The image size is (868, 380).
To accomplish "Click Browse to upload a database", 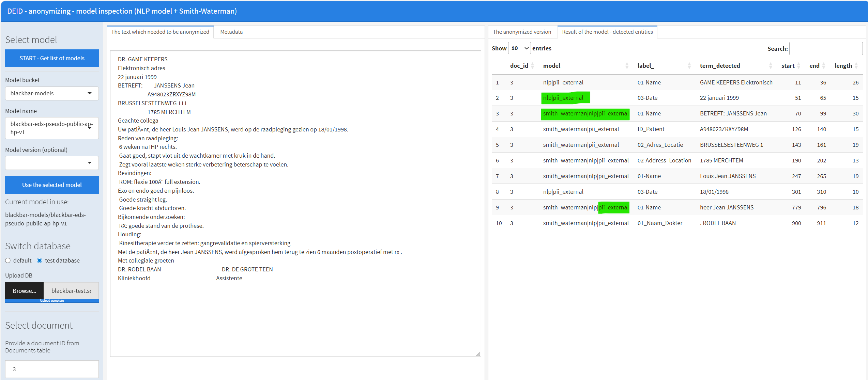I will coord(24,291).
